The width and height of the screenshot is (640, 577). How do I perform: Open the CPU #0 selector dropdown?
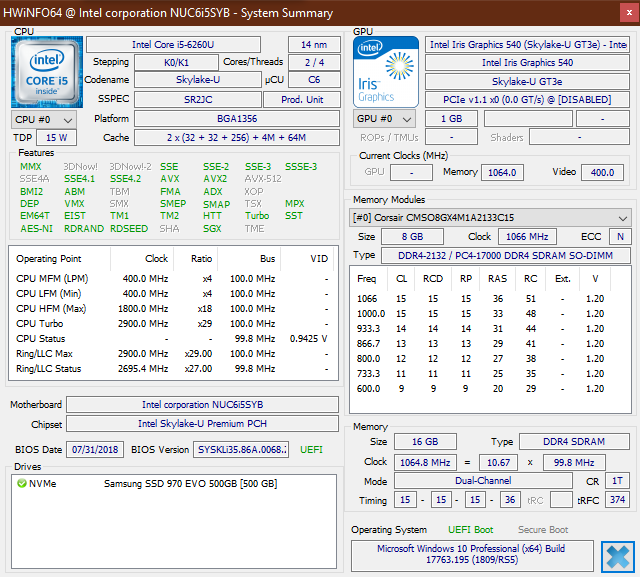[44, 120]
